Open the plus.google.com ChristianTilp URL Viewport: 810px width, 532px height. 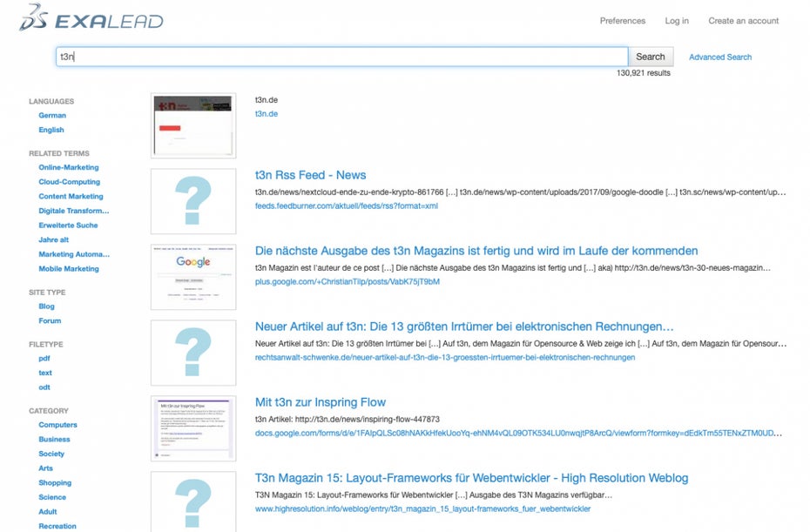point(348,281)
